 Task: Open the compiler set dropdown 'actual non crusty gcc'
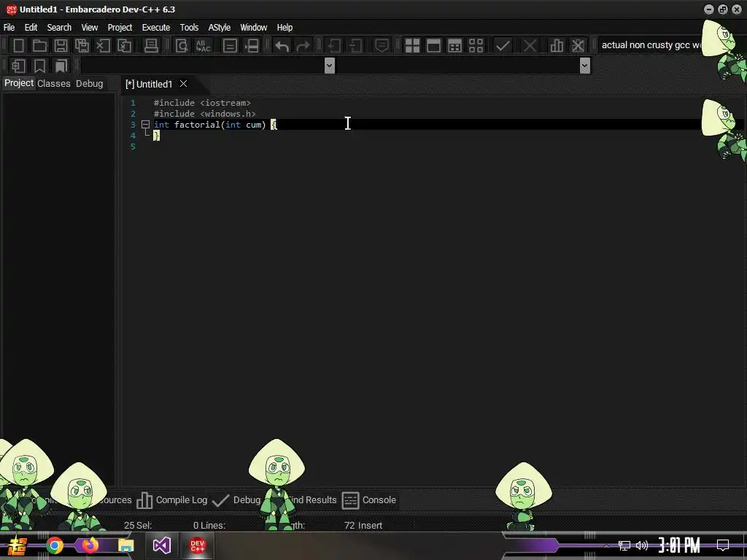pyautogui.click(x=651, y=45)
